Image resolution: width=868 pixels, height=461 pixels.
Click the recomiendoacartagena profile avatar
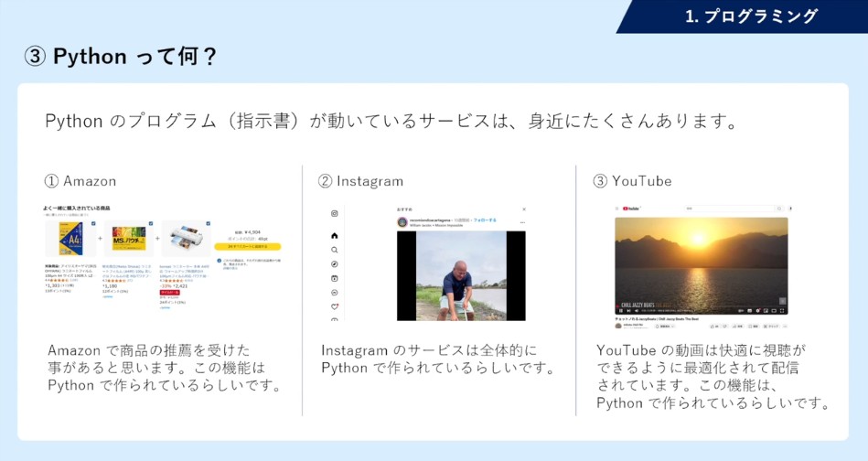point(402,222)
